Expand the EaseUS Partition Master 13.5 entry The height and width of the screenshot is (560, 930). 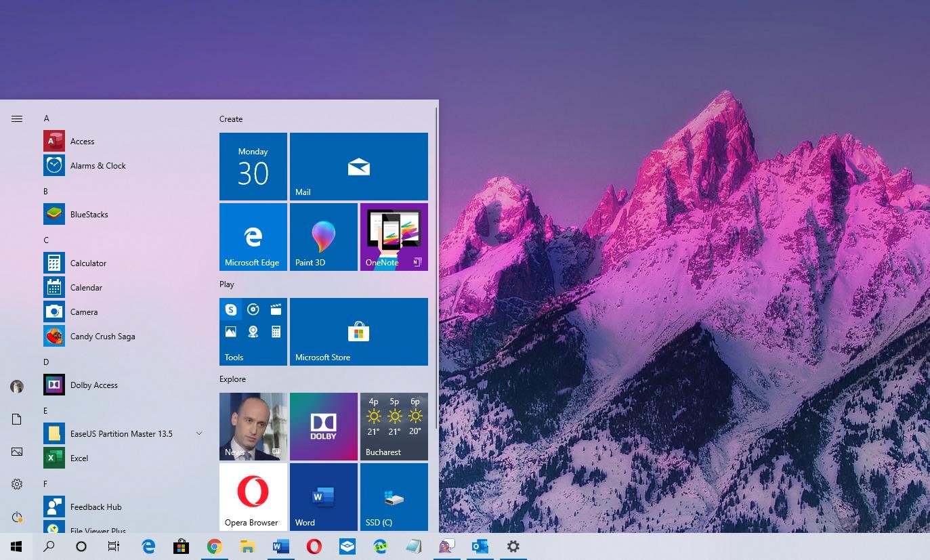coord(199,433)
